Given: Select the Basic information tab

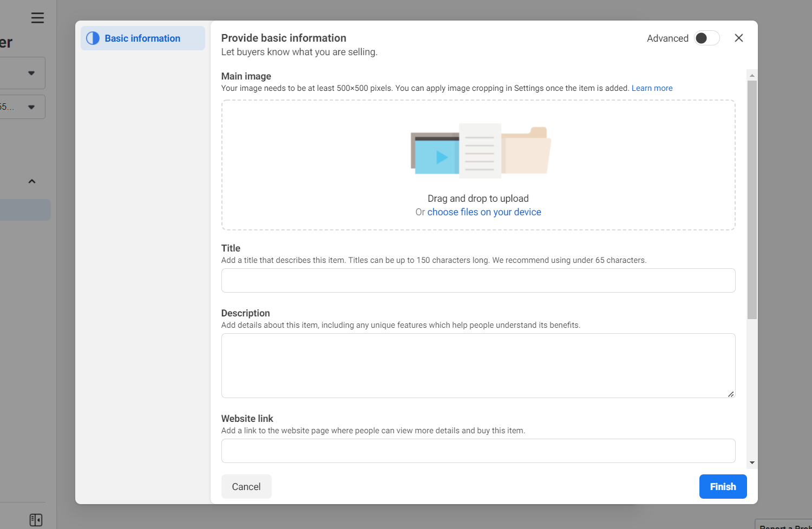Looking at the screenshot, I should click(142, 38).
